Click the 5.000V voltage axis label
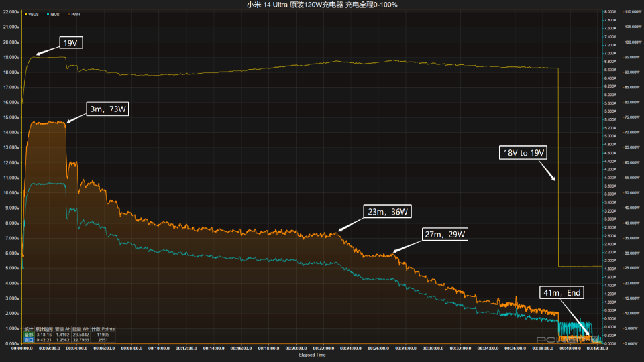644x362 pixels. (x=12, y=268)
